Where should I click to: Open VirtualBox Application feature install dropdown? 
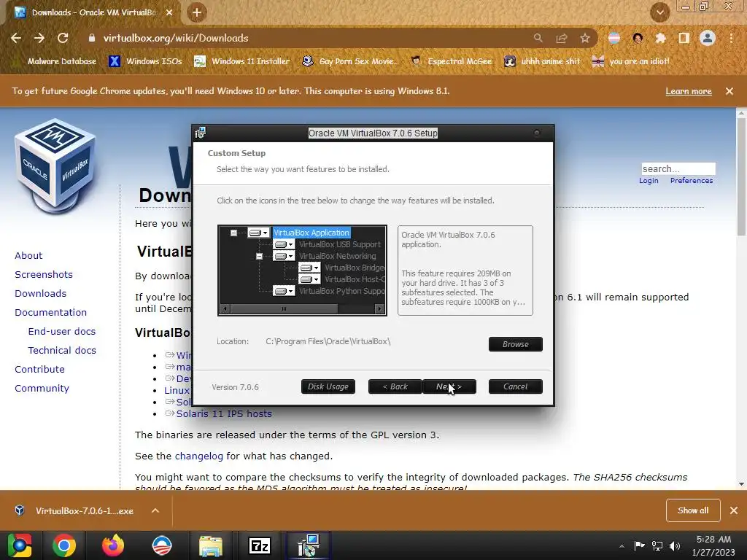(259, 233)
